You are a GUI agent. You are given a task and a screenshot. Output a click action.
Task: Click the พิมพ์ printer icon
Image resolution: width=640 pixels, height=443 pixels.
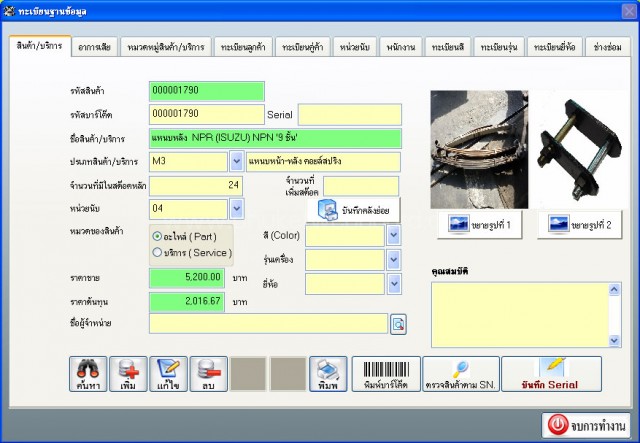pos(328,374)
